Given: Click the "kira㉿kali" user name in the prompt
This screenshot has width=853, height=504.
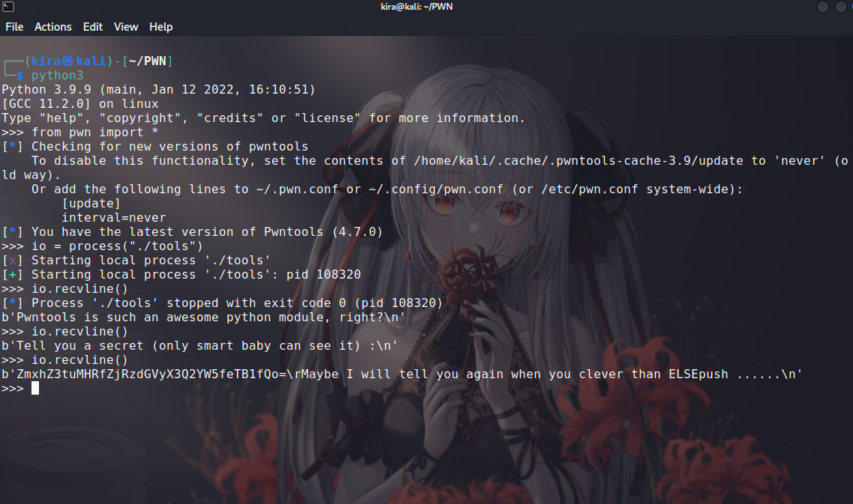Looking at the screenshot, I should [68, 61].
